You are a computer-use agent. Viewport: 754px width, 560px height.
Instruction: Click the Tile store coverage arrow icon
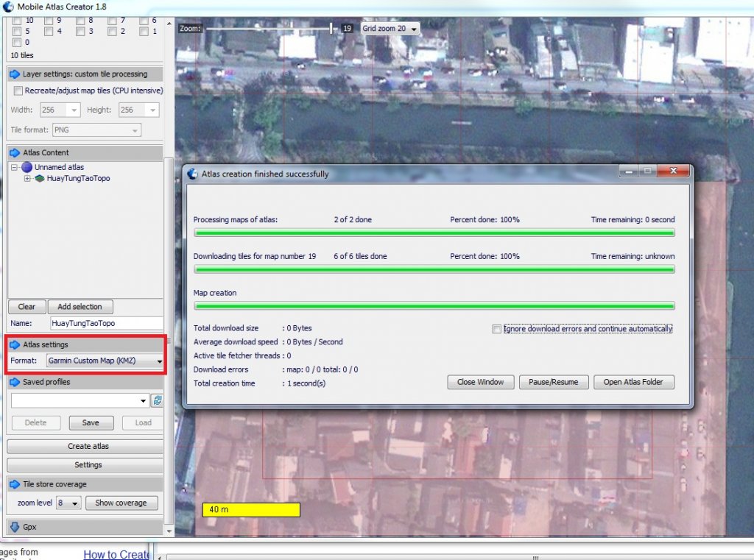(15, 484)
